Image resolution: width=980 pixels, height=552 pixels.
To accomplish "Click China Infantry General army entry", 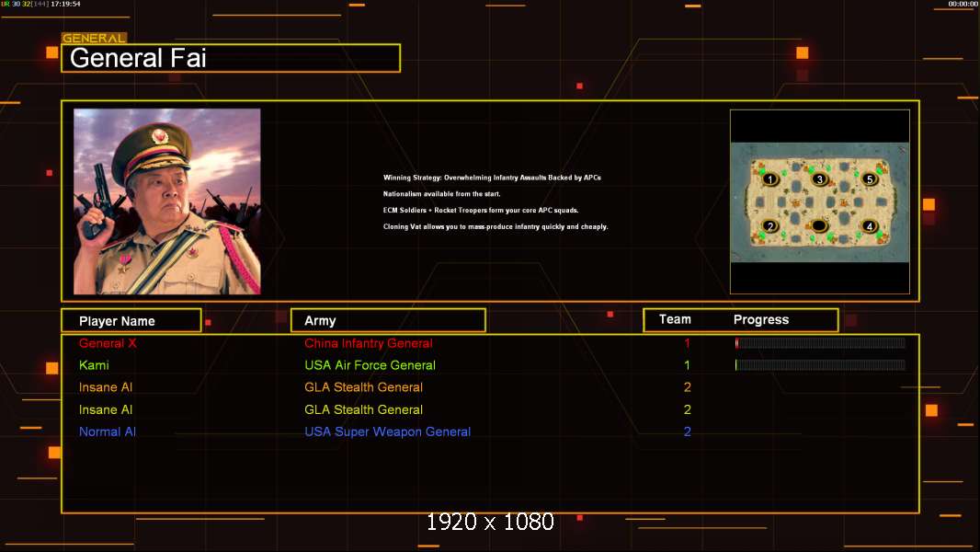I will (x=368, y=343).
